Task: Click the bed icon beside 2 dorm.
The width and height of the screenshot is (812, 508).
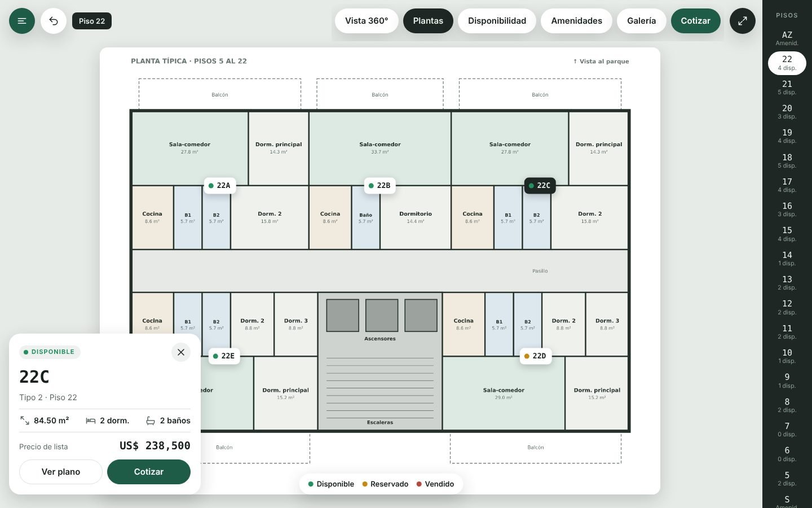Action: click(91, 421)
